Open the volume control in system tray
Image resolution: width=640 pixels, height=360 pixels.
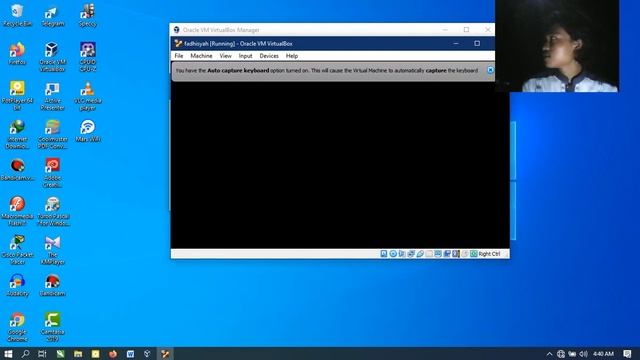[x=583, y=354]
